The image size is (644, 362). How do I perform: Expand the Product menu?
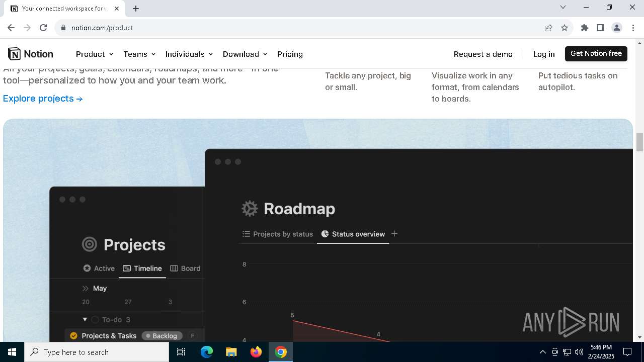tap(95, 54)
